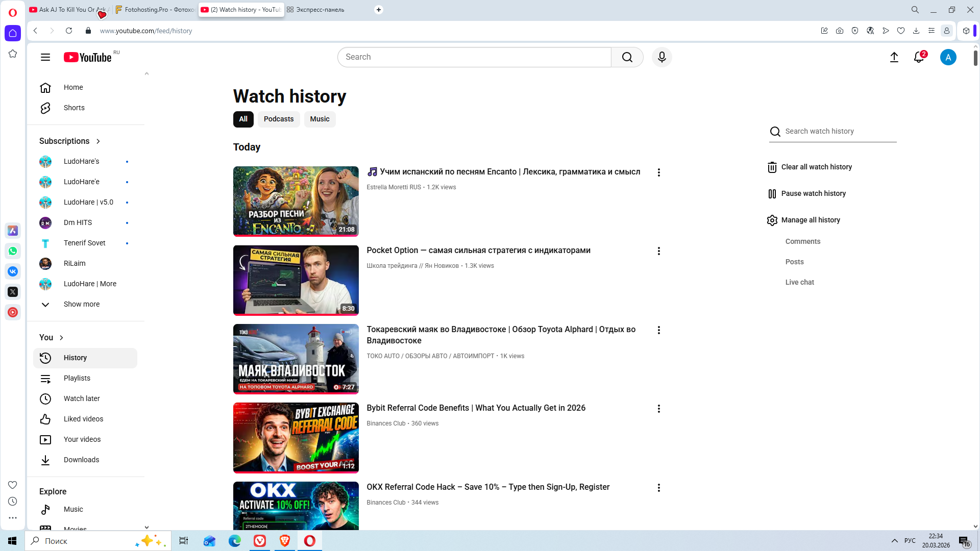Open Playlists in the sidebar menu
The image size is (980, 551).
77,378
